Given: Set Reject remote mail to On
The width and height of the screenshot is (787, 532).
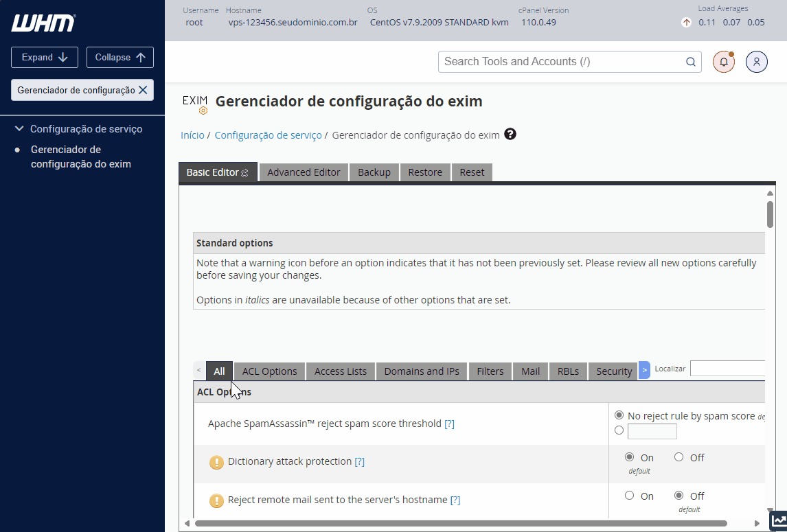Looking at the screenshot, I should click(x=629, y=496).
